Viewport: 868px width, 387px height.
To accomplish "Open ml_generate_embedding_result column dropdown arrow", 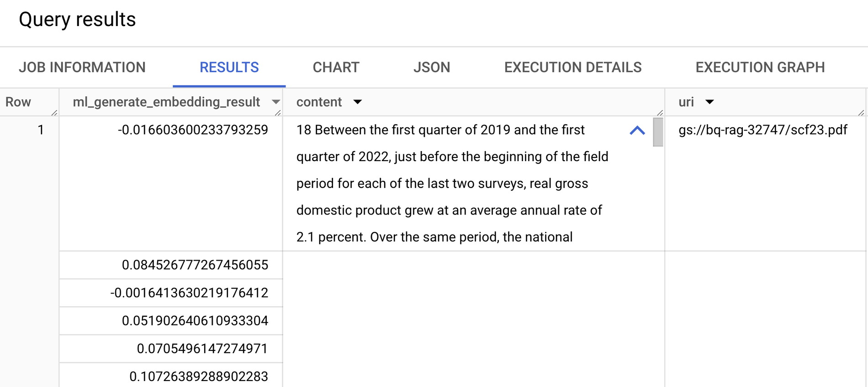I will click(275, 102).
